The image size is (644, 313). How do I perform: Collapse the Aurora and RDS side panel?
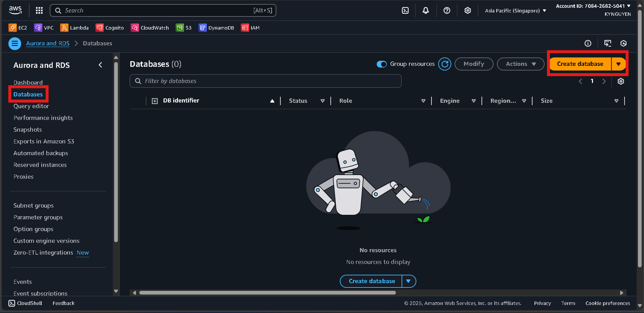(100, 65)
